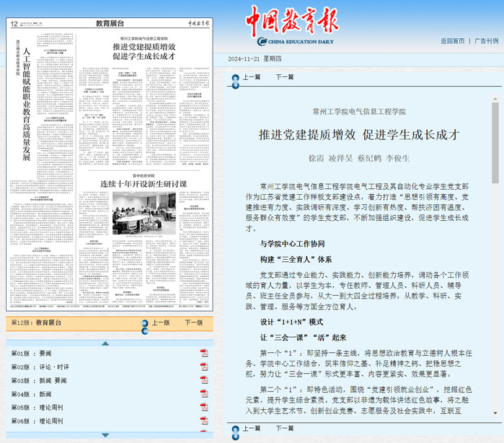Open the PDF icon for 第03版 新闻 要闻
The image size is (504, 443).
(x=204, y=380)
